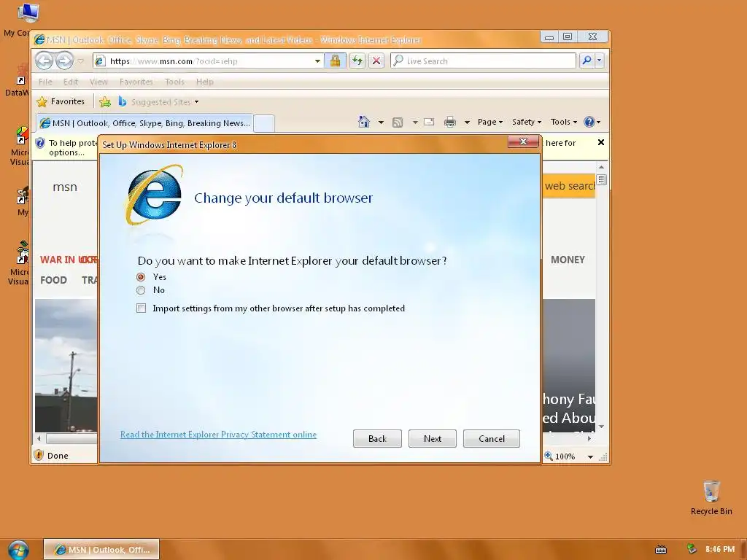Close the information bar with X
The width and height of the screenshot is (747, 560).
(x=601, y=142)
